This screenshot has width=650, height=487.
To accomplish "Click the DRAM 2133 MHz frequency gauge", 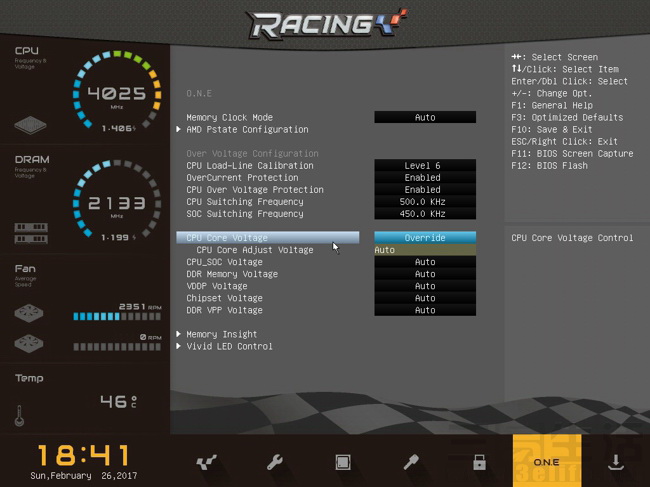I will [x=117, y=199].
